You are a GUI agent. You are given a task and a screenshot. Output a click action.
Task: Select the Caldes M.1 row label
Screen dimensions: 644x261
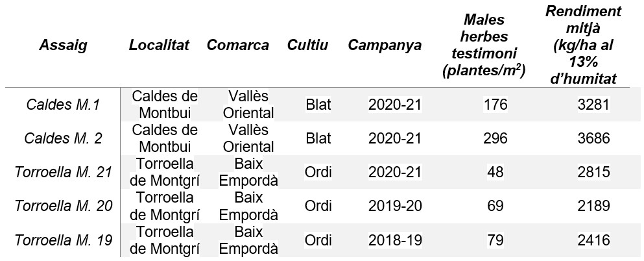(x=64, y=105)
